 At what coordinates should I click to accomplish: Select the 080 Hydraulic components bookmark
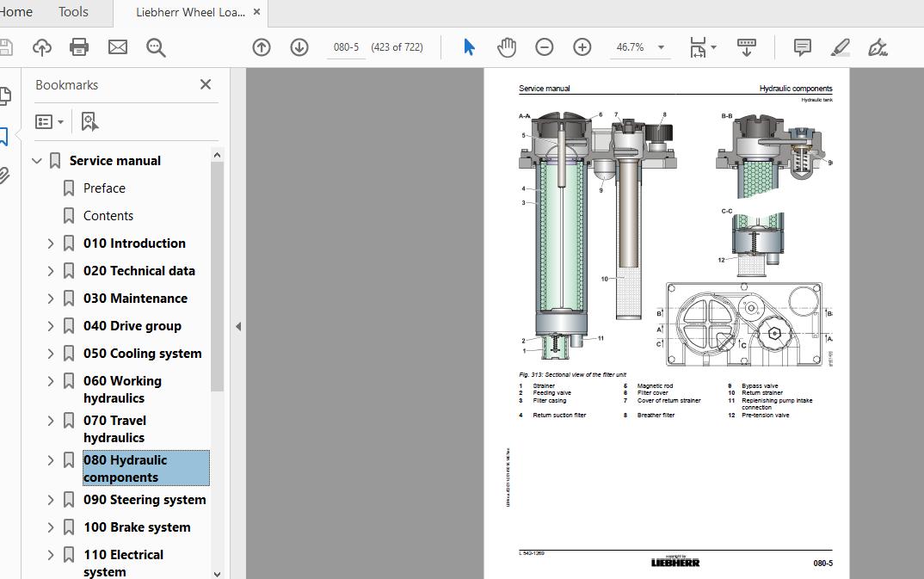pos(145,468)
